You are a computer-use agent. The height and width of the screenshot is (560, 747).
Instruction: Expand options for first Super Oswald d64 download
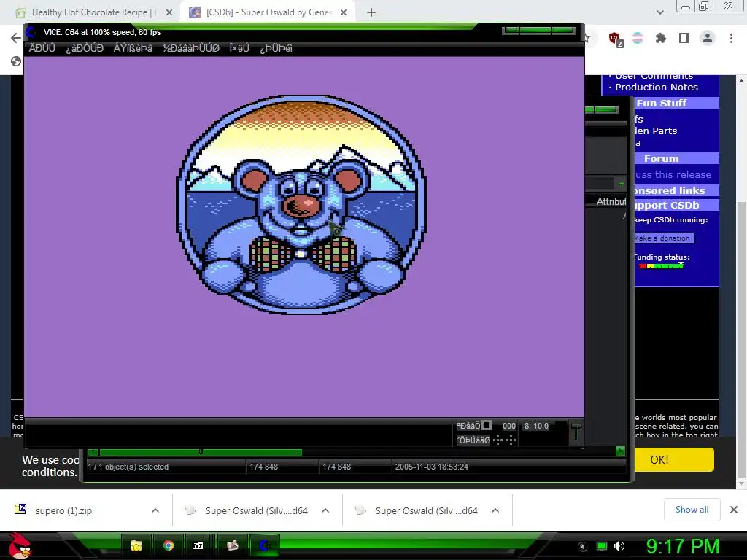coord(325,510)
